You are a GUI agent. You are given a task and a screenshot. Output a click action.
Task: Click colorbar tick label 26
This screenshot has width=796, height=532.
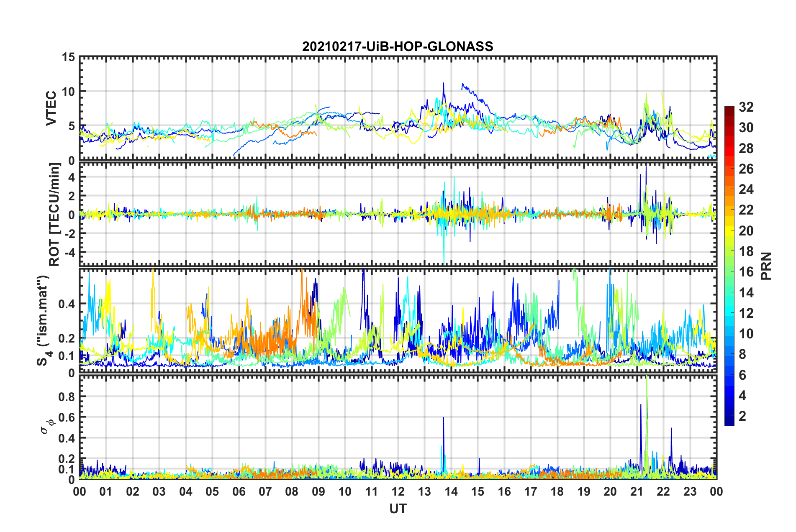coord(746,169)
